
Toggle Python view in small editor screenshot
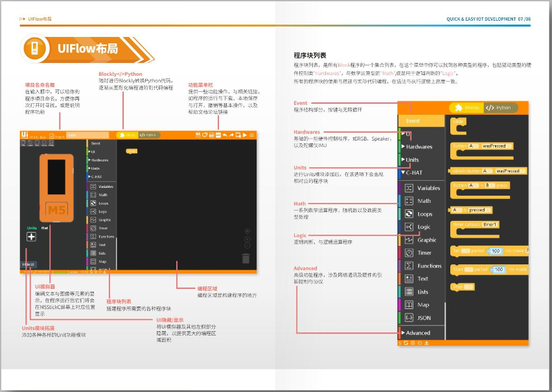pos(148,135)
